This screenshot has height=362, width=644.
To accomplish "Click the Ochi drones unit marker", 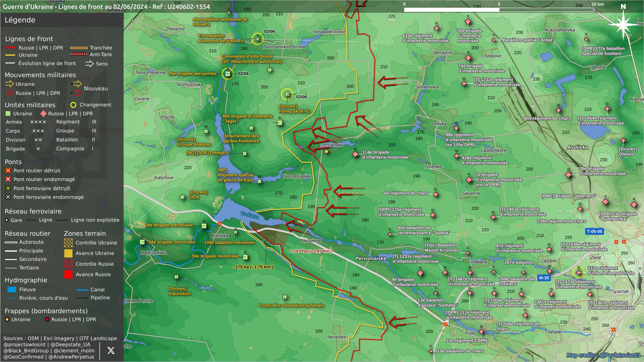I will pyautogui.click(x=182, y=197).
